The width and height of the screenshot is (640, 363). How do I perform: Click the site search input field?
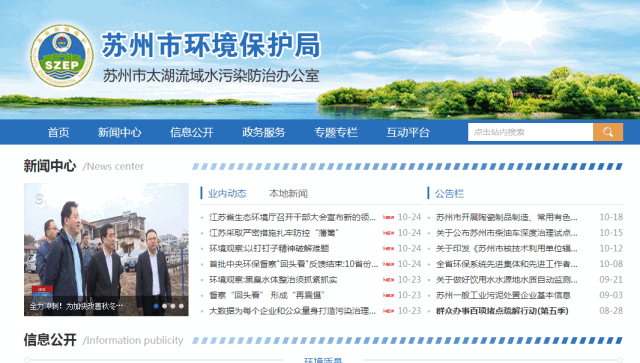(530, 132)
